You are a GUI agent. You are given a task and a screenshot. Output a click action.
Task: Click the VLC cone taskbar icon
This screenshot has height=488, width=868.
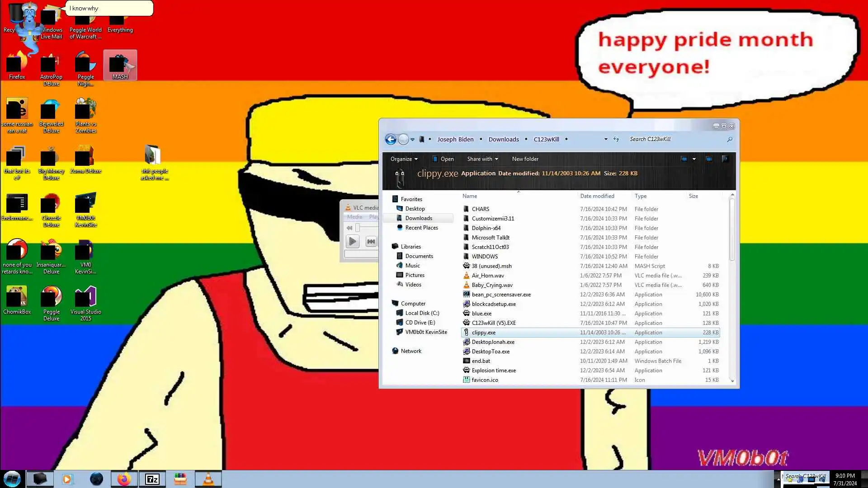click(x=208, y=479)
